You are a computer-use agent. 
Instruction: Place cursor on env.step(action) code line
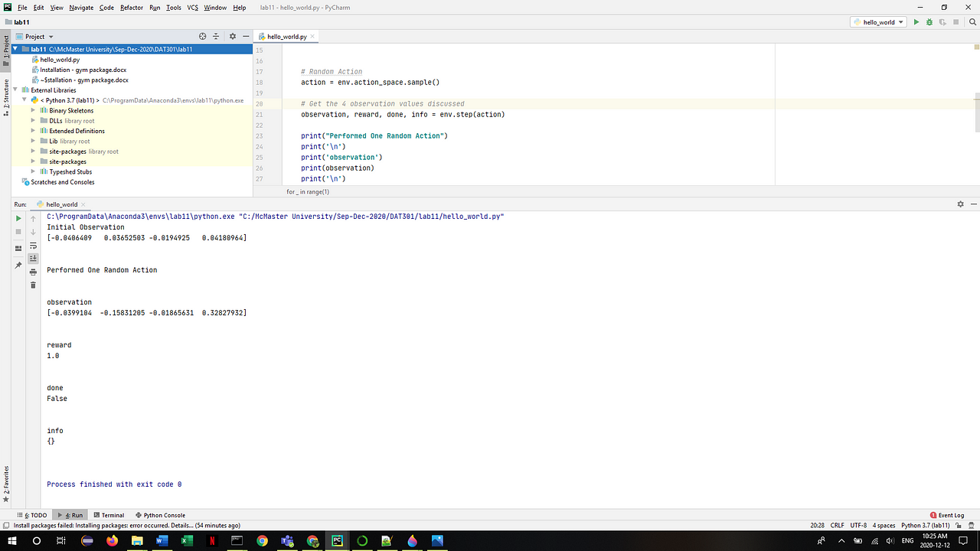pyautogui.click(x=403, y=114)
